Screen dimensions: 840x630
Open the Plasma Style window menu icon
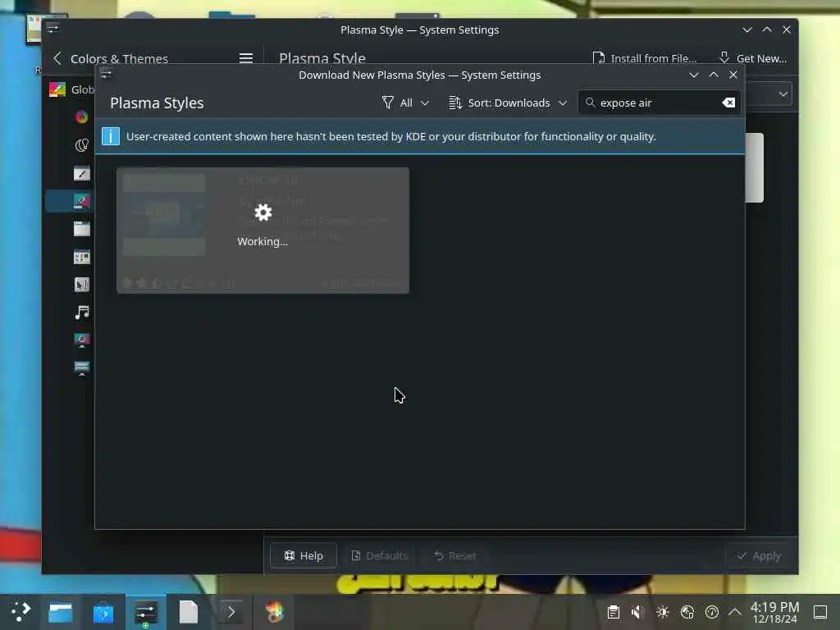[52, 29]
